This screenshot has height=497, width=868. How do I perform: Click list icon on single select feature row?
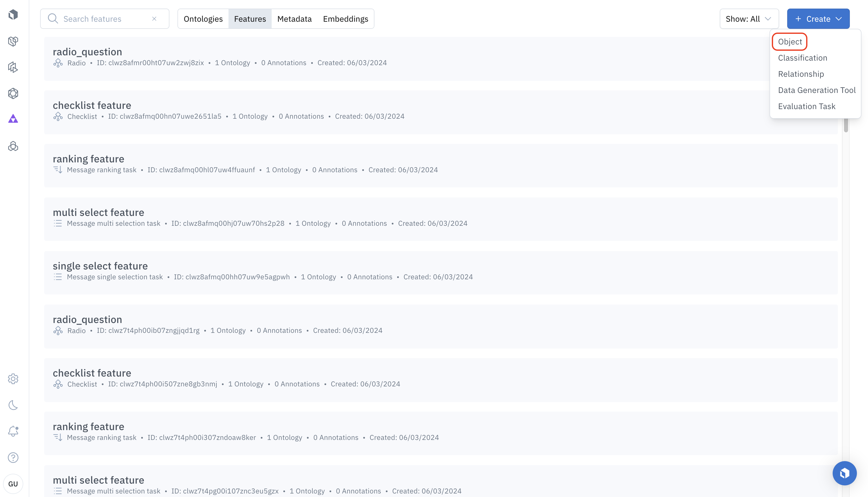point(58,277)
